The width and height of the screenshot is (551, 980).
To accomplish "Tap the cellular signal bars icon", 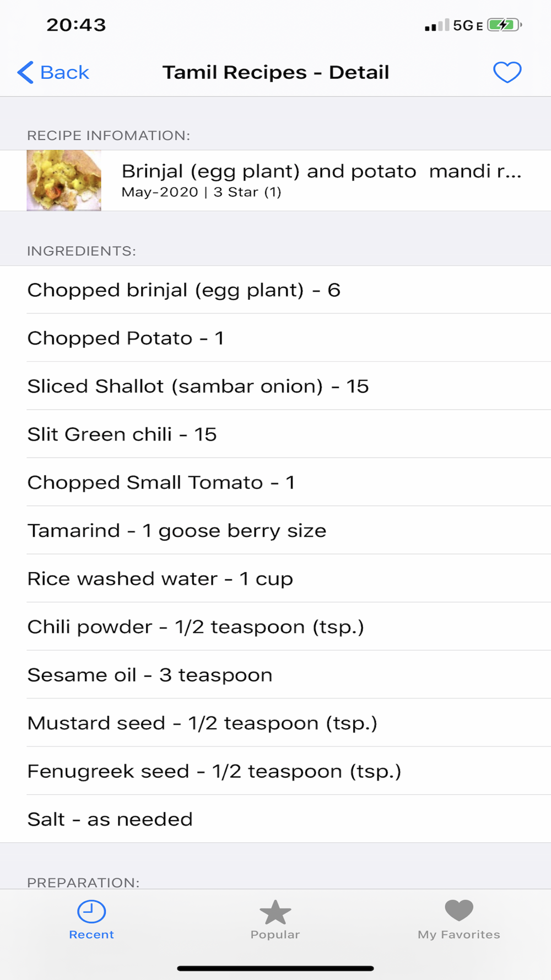I will (x=437, y=25).
